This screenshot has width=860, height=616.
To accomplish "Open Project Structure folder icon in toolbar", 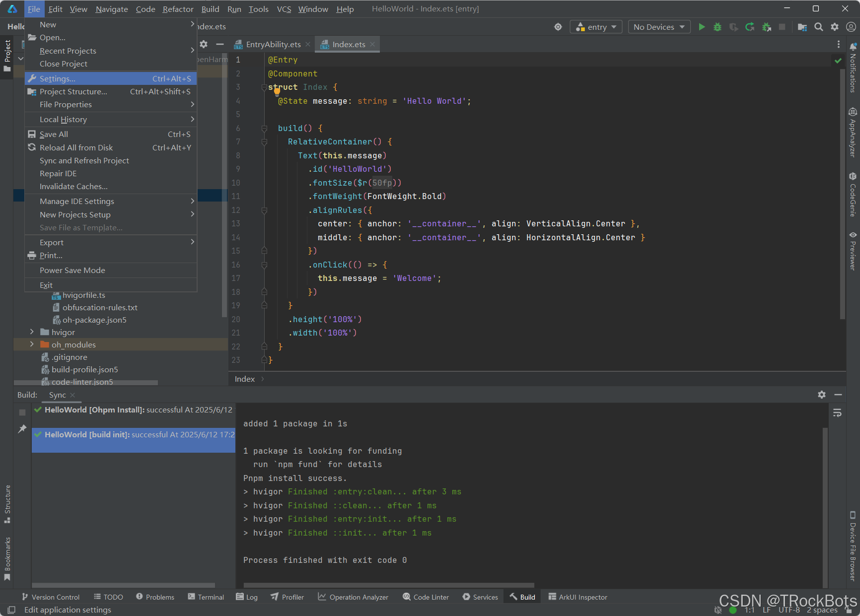I will click(x=802, y=27).
